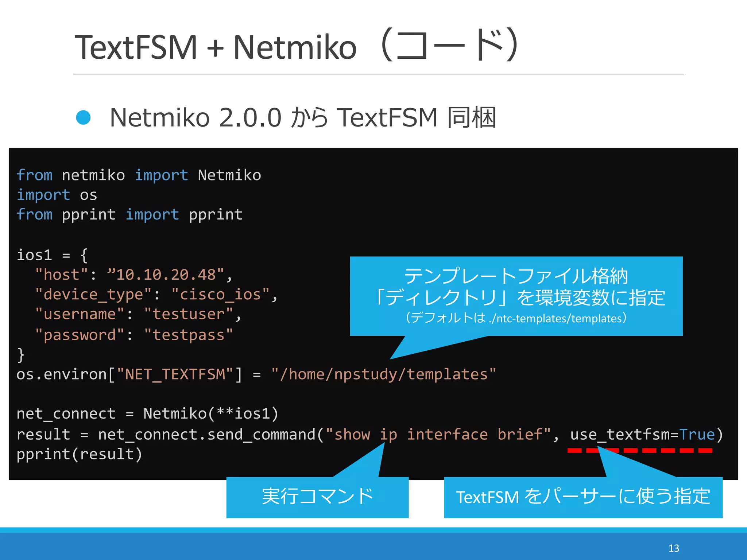Click the line 'net_connect = Netmiko(**ios1)'

[x=148, y=414]
